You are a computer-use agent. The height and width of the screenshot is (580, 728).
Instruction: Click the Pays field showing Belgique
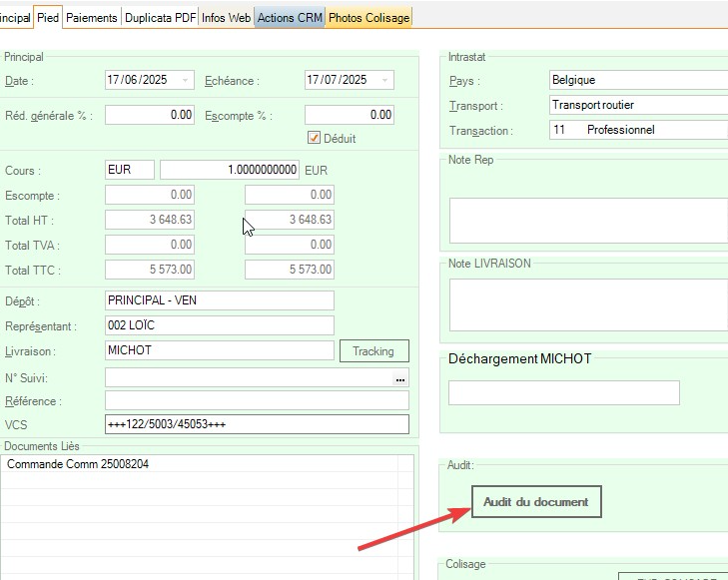pos(637,80)
